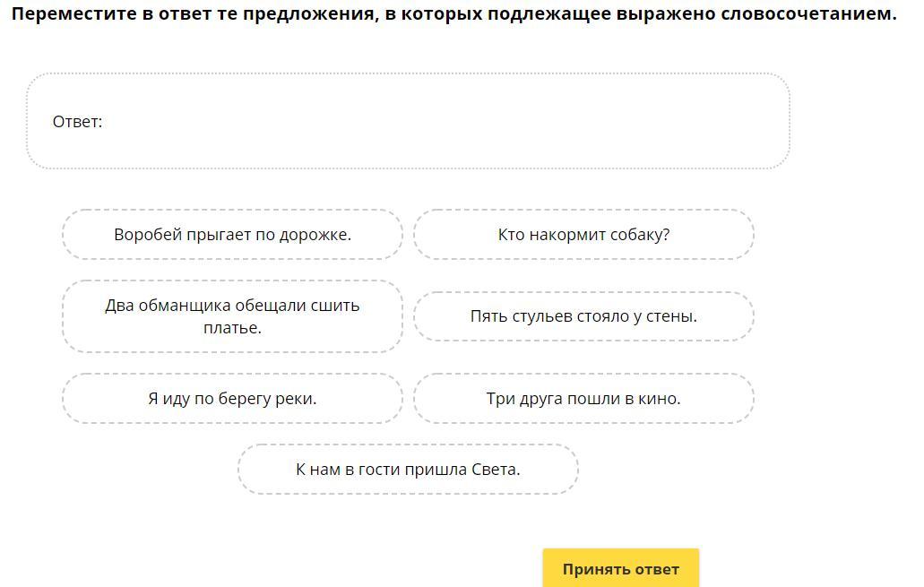Image resolution: width=924 pixels, height=587 pixels.
Task: Pick card 'Два обманщика обещали сшить платье.'
Action: (232, 316)
